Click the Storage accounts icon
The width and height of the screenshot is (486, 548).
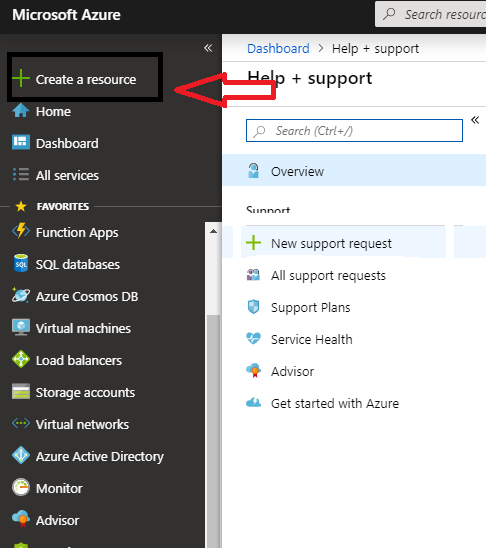pos(21,391)
